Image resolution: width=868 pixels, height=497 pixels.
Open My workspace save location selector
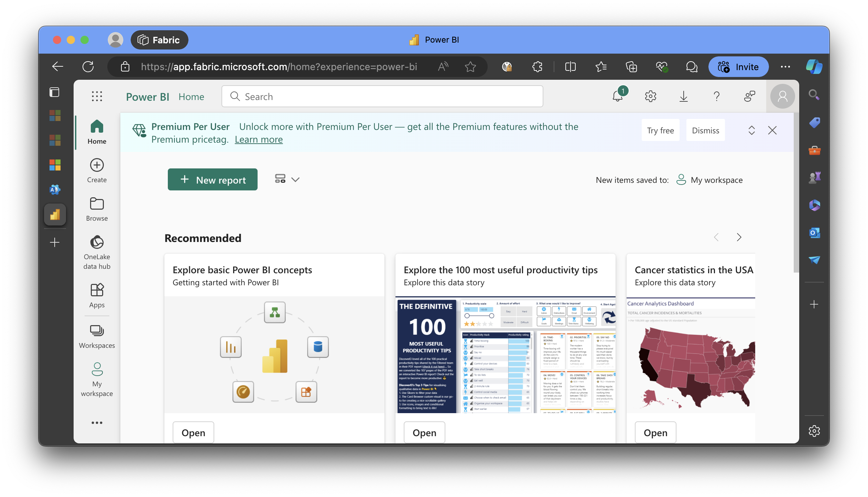click(709, 180)
